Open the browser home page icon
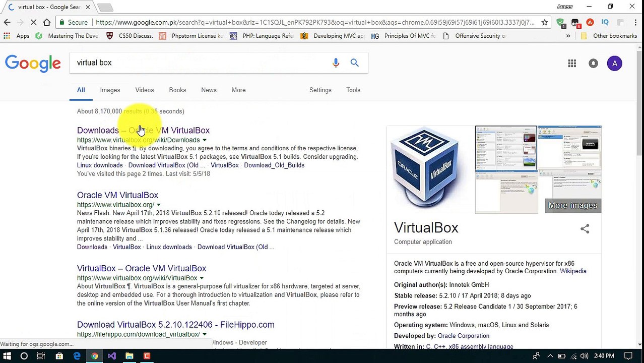This screenshot has width=644, height=363. (47, 22)
